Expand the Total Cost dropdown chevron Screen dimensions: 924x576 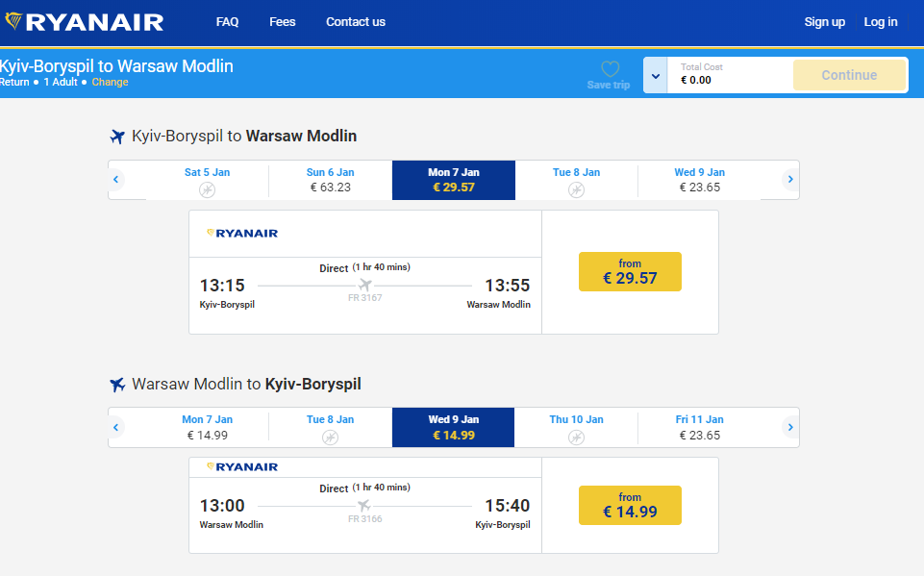tap(655, 75)
